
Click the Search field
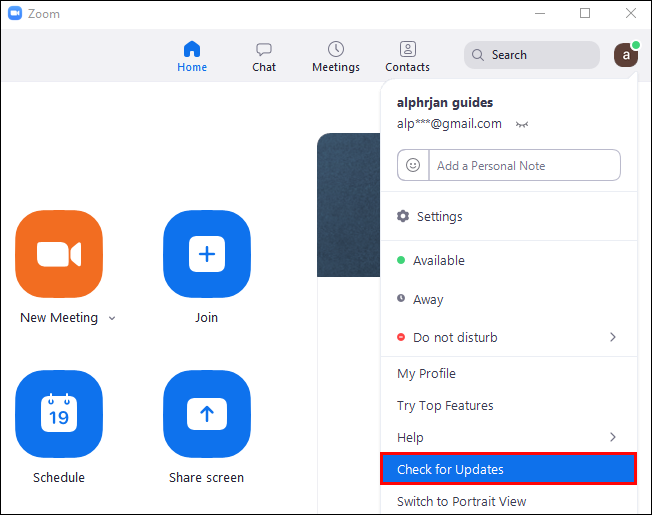tap(531, 55)
